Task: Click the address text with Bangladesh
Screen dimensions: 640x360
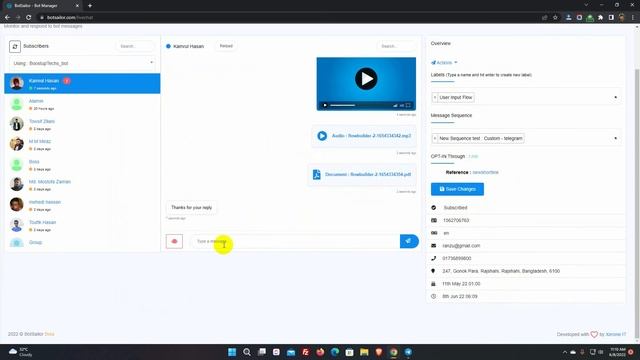Action: pyautogui.click(x=501, y=271)
